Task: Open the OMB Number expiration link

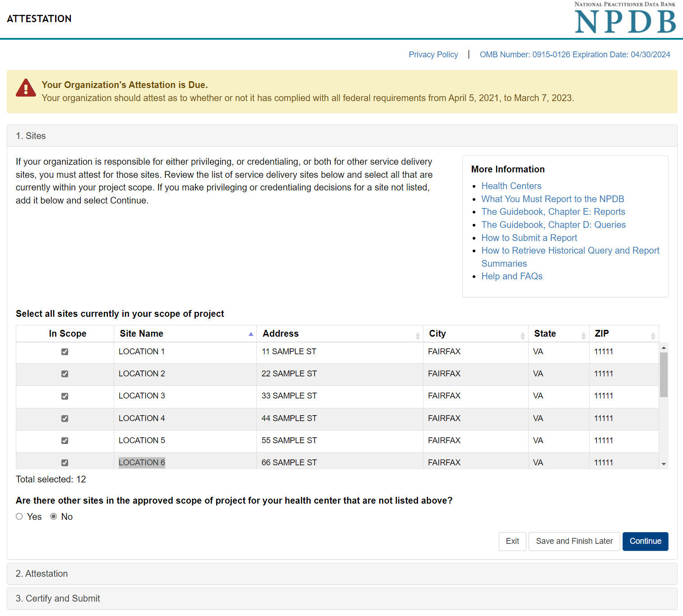Action: click(575, 55)
